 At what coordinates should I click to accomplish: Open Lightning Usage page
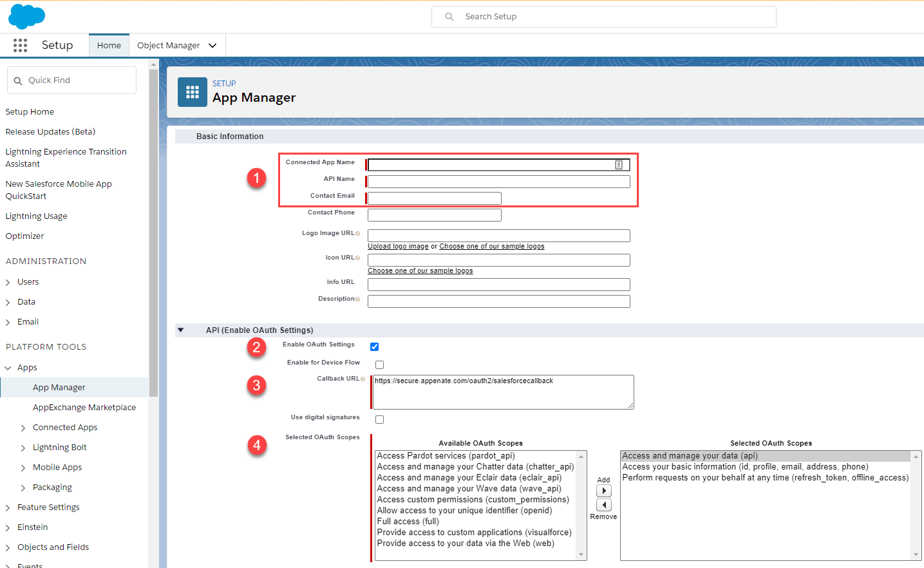(36, 216)
